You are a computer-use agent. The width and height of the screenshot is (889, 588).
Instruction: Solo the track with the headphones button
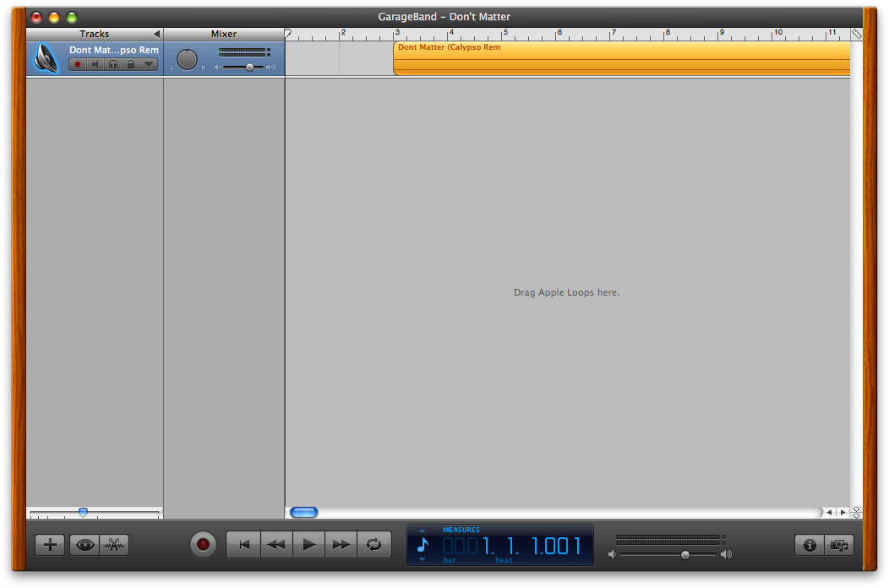(113, 64)
